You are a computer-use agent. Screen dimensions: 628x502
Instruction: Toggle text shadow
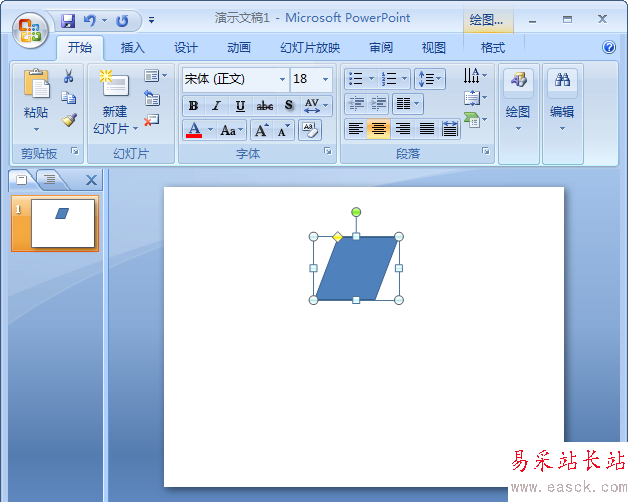[289, 106]
